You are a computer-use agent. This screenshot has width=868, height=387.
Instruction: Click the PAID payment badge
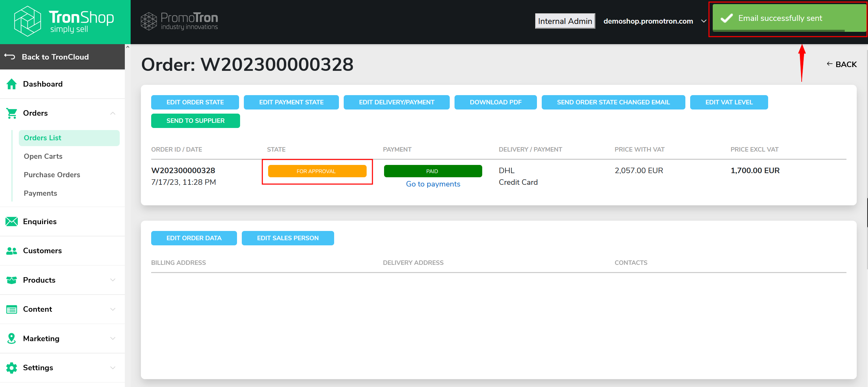(433, 171)
